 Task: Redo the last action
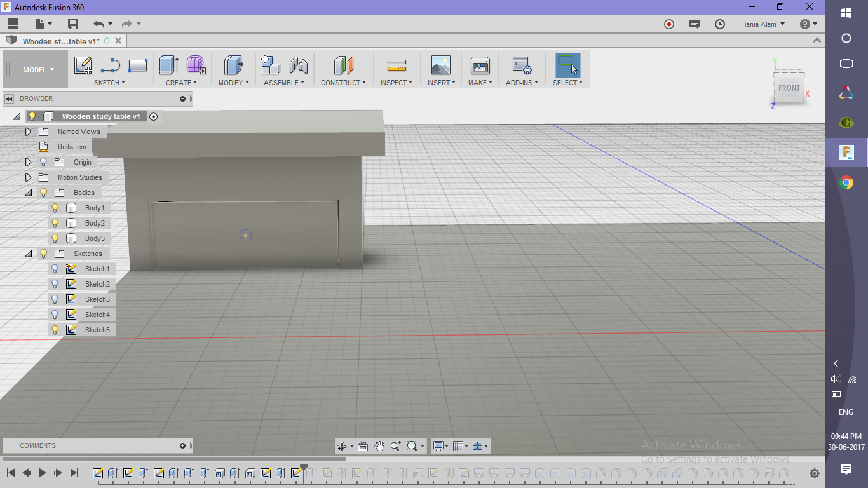pyautogui.click(x=127, y=24)
